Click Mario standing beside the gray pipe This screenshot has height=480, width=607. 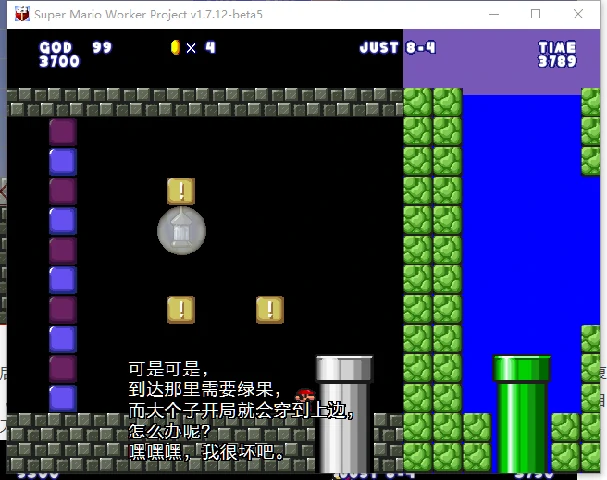coord(306,399)
